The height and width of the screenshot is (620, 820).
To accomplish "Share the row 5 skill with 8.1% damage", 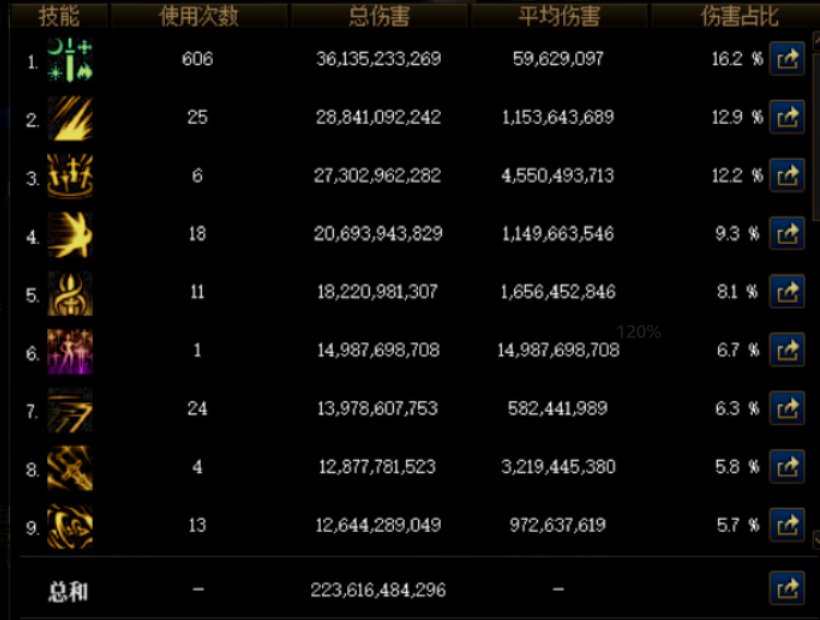I will pyautogui.click(x=787, y=292).
